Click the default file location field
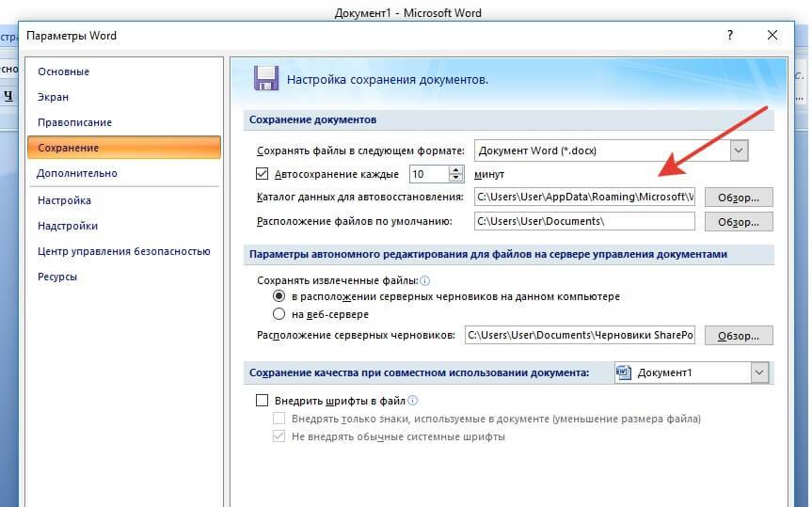This screenshot has width=812, height=507. [x=584, y=221]
